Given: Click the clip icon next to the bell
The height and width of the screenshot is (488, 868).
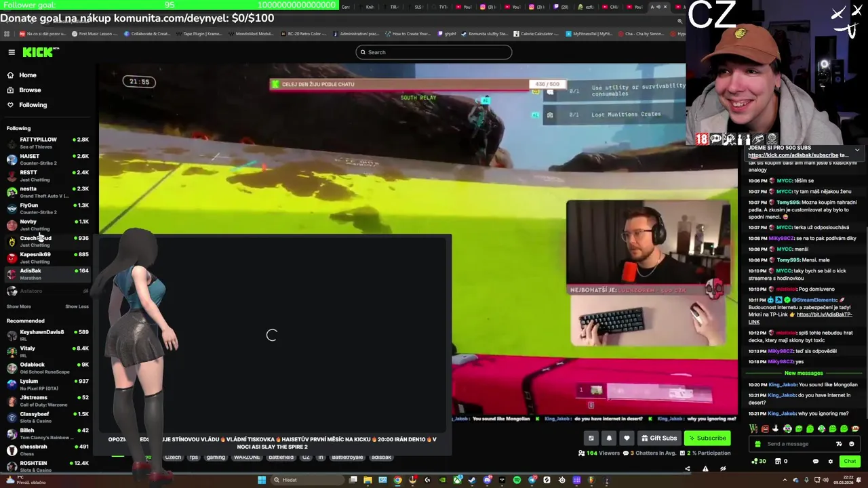Looking at the screenshot, I should tap(591, 439).
